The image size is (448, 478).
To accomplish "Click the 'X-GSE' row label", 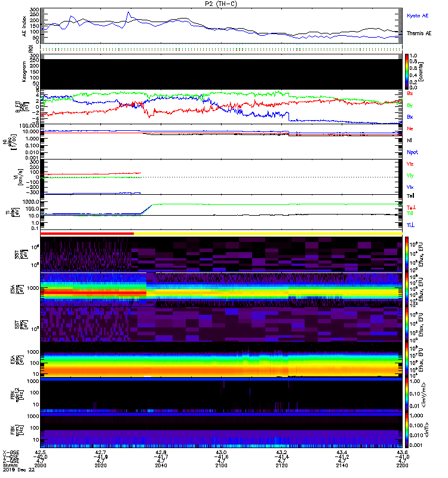I will pos(11,452).
